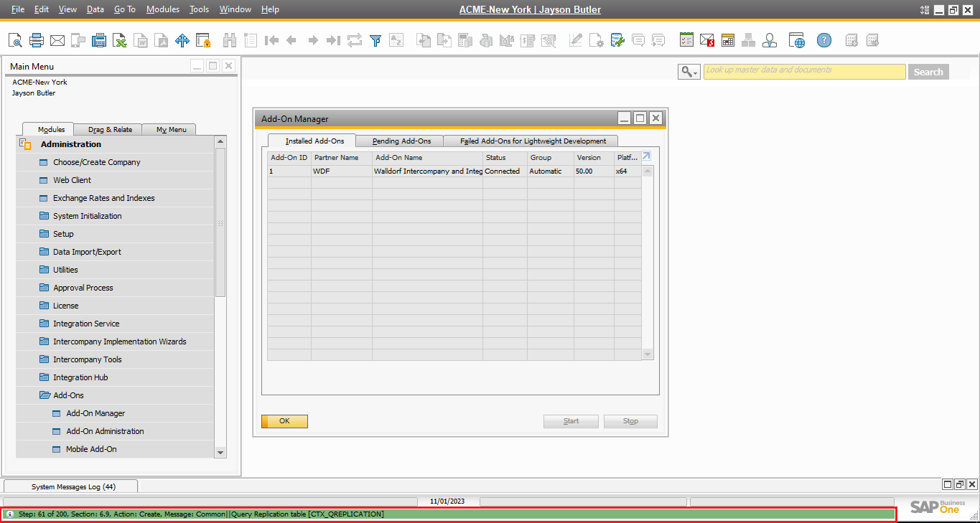Viewport: 980px width, 523px height.
Task: Click the Print Preview toolbar icon
Action: click(15, 40)
